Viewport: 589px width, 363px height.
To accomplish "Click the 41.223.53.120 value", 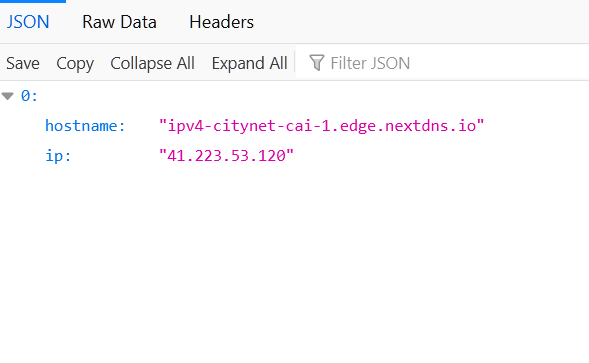I will pyautogui.click(x=226, y=156).
